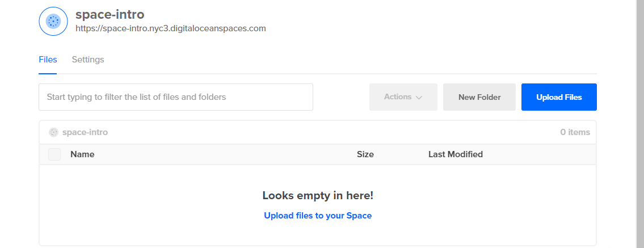The height and width of the screenshot is (248, 644).
Task: Select the space-intro breadcrumb label
Action: click(85, 132)
